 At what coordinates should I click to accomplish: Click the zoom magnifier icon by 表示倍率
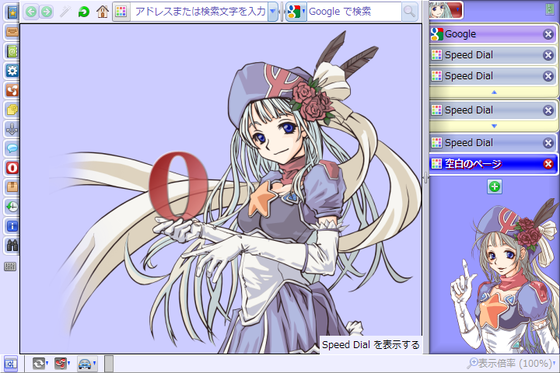point(472,363)
